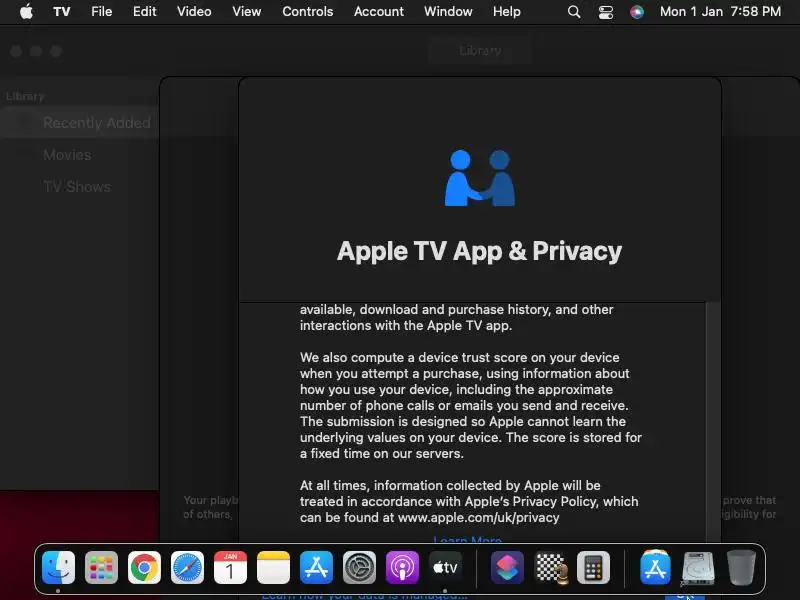Open the Controls menu

click(308, 11)
